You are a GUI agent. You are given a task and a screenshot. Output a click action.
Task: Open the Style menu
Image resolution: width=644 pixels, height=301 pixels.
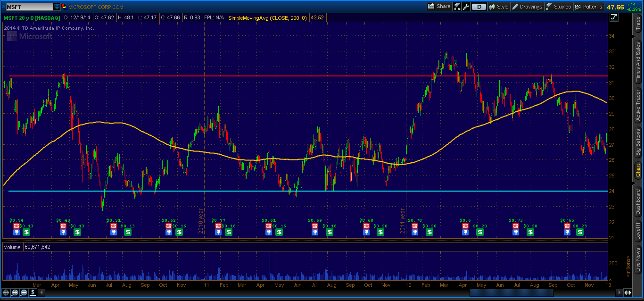[x=499, y=7]
